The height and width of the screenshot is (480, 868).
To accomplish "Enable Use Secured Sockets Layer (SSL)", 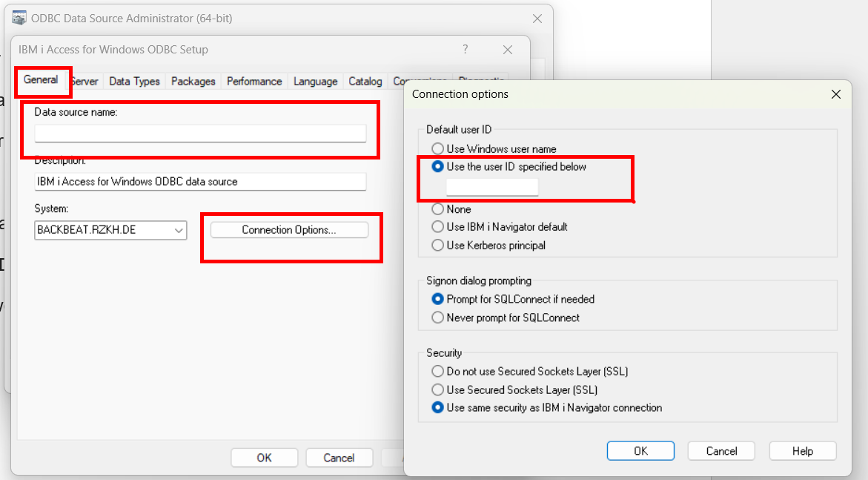I will pos(439,389).
